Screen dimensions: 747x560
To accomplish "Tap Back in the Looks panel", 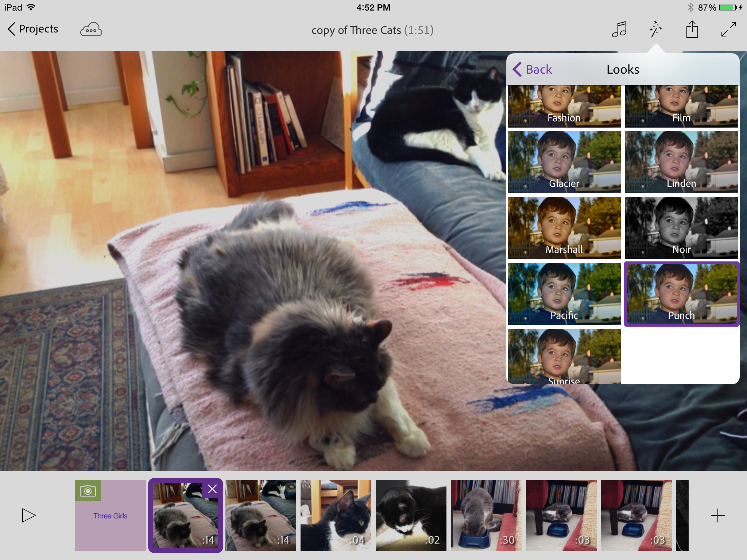I will coord(532,69).
